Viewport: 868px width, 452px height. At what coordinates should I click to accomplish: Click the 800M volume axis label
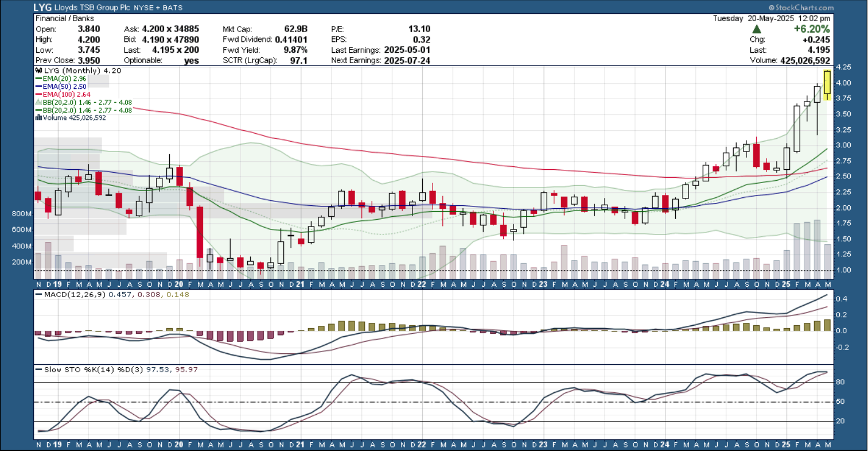pyautogui.click(x=21, y=214)
